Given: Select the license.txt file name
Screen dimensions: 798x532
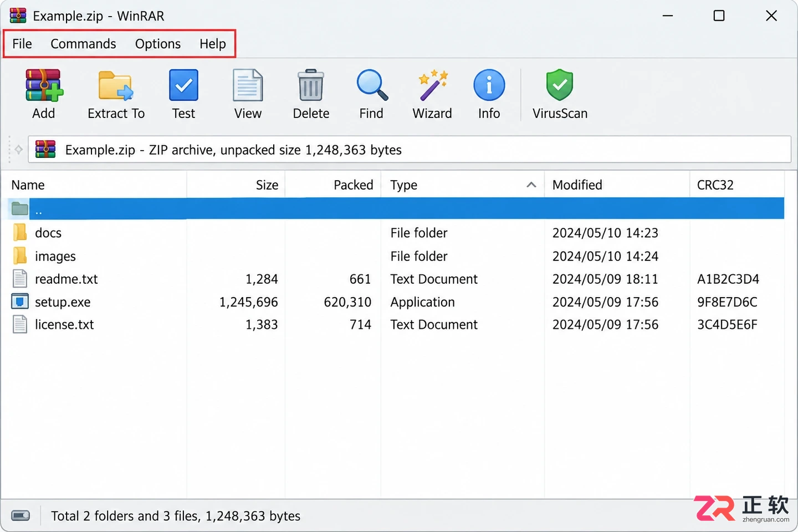Looking at the screenshot, I should [64, 324].
